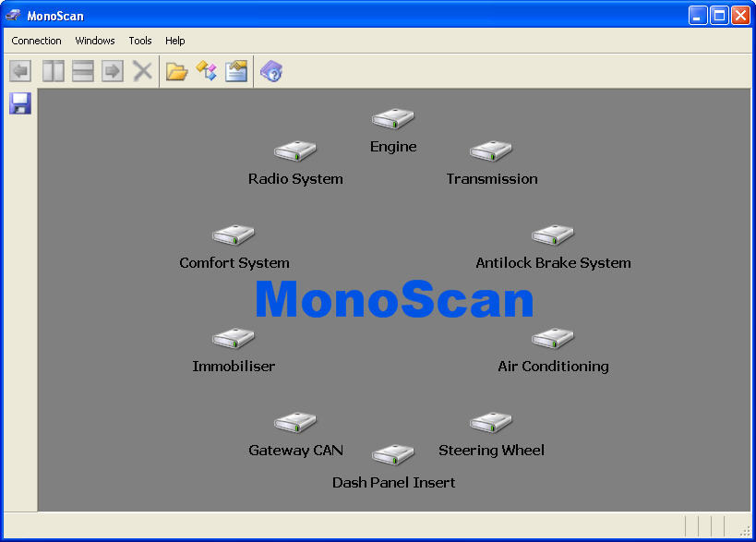Screen dimensions: 756x542
Task: Open the Connection menu
Action: [37, 41]
